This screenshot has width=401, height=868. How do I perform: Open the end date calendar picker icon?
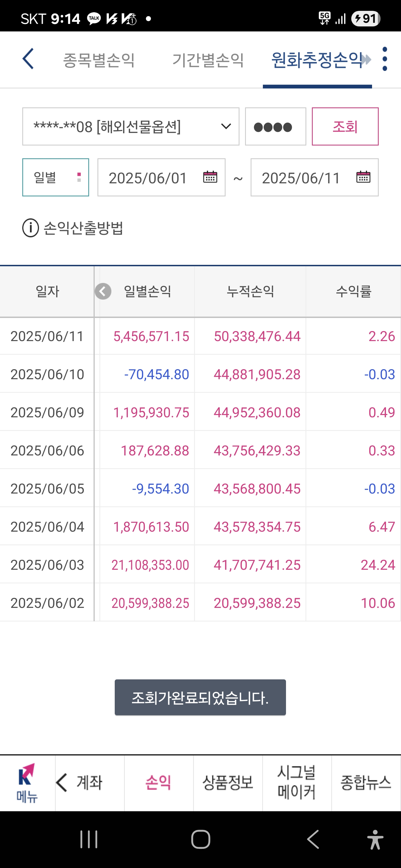pyautogui.click(x=363, y=177)
